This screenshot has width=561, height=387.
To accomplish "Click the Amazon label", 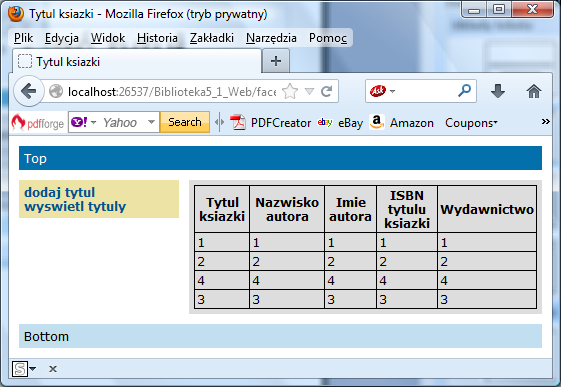I will point(412,123).
